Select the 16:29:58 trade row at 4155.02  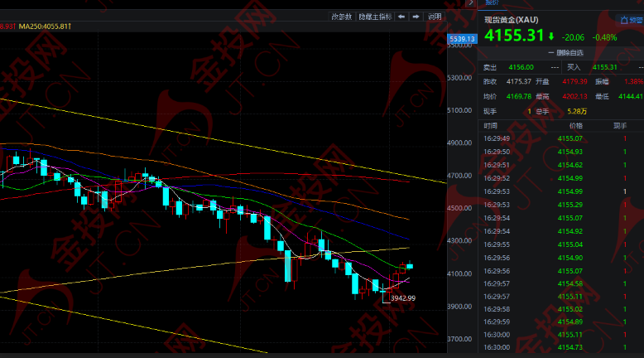(561, 309)
